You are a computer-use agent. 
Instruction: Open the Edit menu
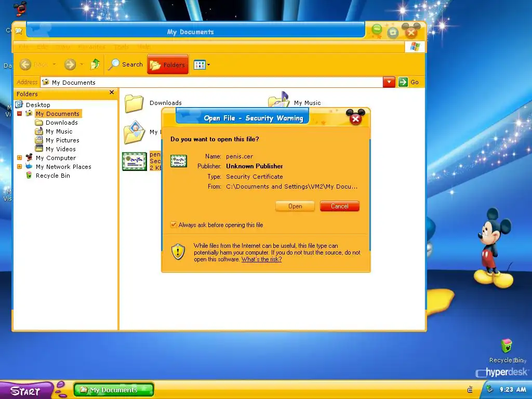pyautogui.click(x=43, y=47)
